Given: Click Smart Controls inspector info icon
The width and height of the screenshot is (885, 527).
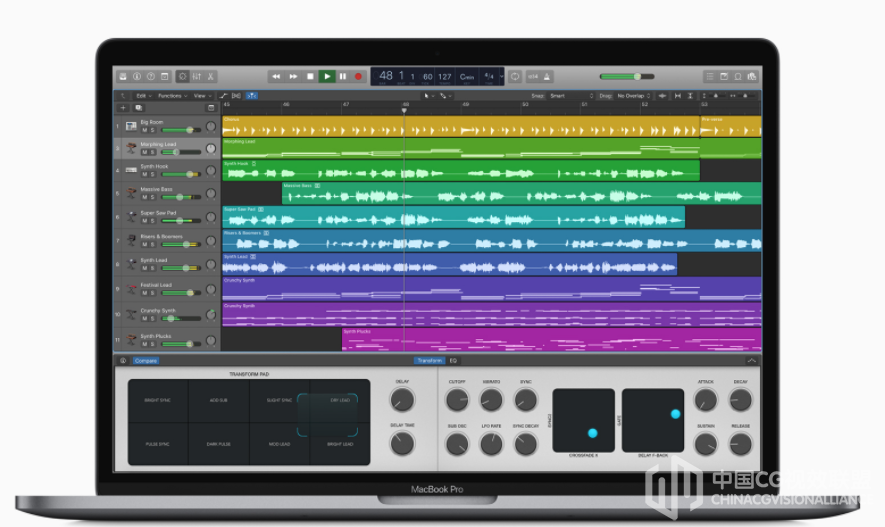Looking at the screenshot, I should tap(123, 361).
